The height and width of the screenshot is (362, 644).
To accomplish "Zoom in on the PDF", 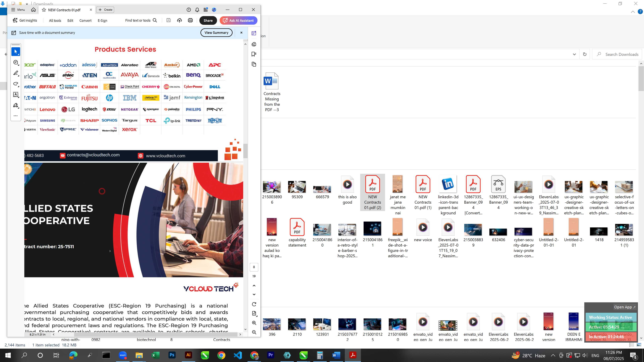I will [x=254, y=323].
